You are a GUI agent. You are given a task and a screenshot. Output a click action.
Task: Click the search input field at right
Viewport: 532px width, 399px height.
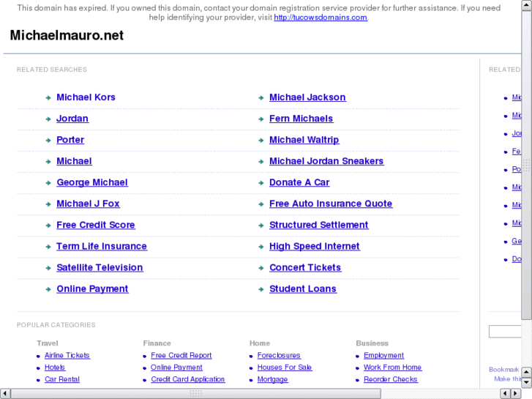[x=505, y=332]
